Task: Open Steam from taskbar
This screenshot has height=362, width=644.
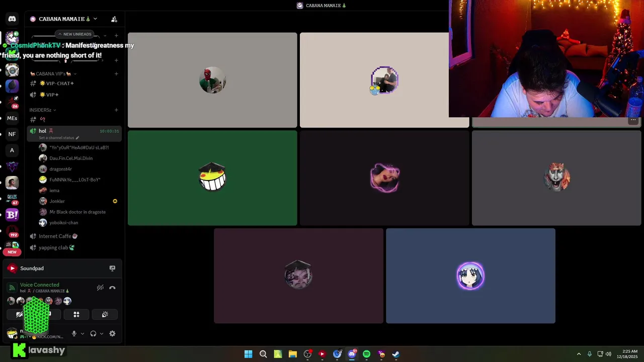Action: coord(396,354)
